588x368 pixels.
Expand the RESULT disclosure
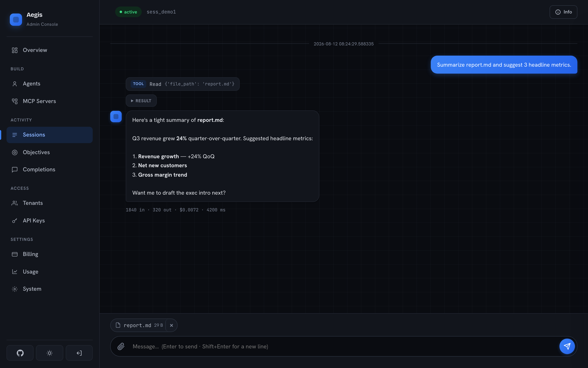141,101
